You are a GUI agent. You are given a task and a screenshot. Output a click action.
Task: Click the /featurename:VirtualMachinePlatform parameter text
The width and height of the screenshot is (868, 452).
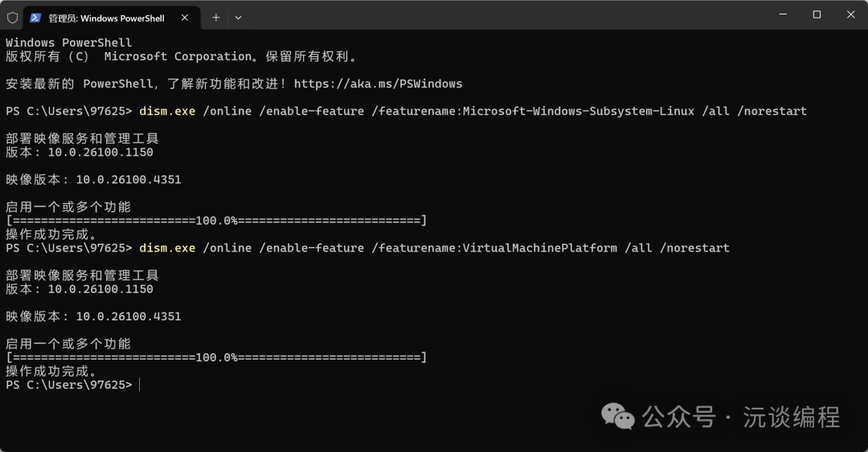[494, 248]
